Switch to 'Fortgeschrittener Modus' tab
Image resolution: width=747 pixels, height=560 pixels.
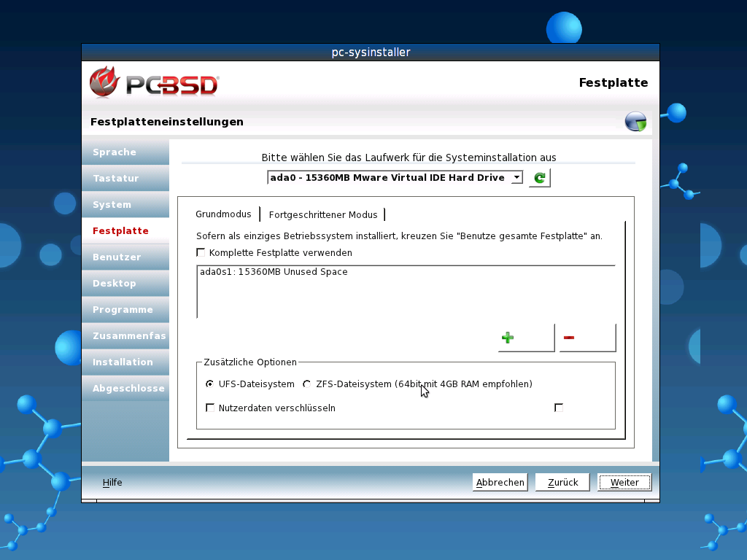(324, 214)
